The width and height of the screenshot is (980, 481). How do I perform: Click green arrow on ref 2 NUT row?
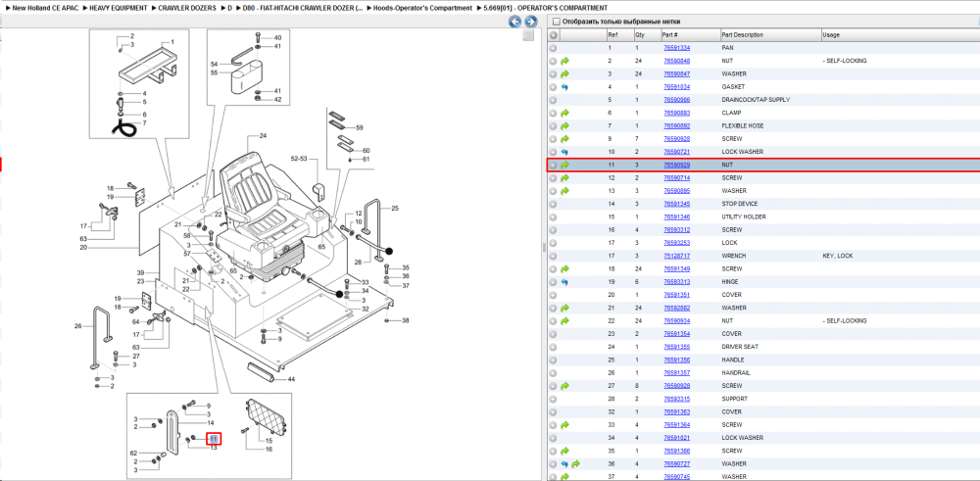(565, 61)
